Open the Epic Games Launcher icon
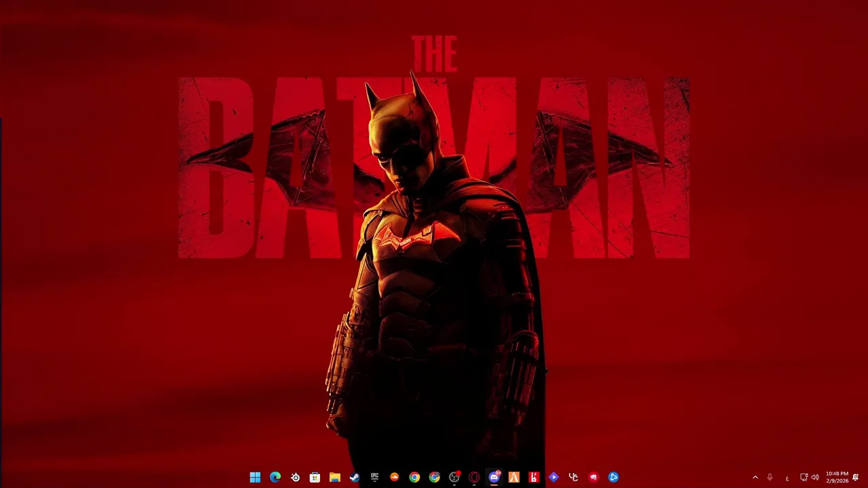 pyautogui.click(x=374, y=477)
